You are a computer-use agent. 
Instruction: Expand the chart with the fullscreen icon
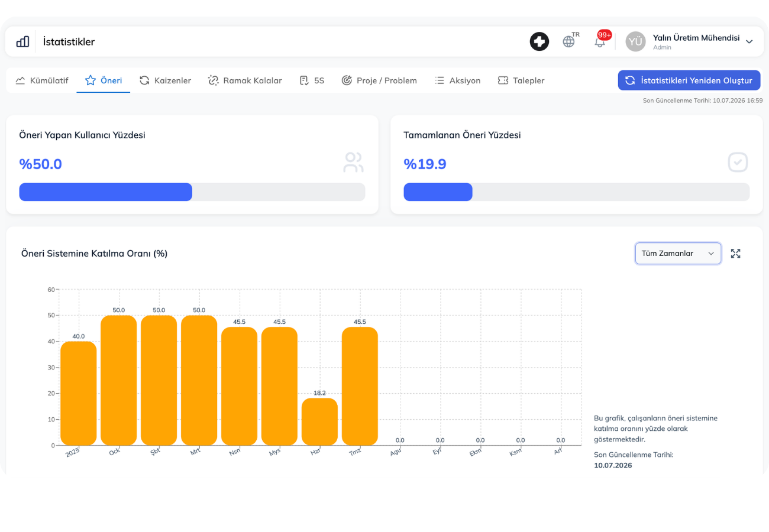(x=735, y=254)
